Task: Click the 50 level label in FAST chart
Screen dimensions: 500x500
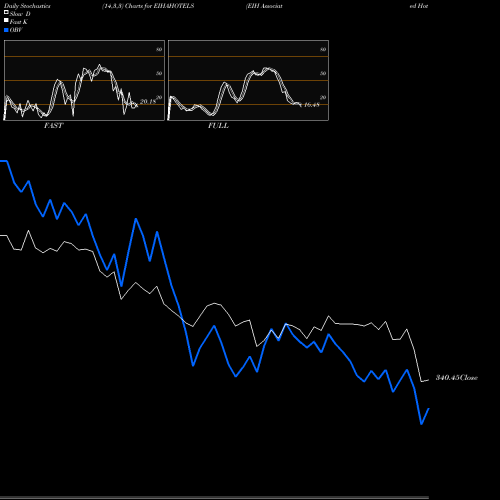Action: point(159,73)
